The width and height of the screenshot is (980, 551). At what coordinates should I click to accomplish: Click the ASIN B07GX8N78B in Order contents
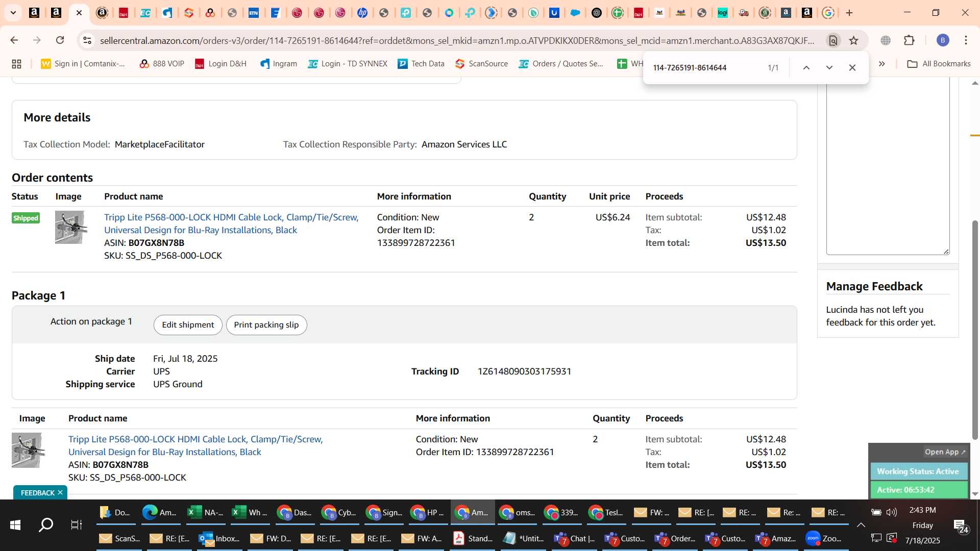point(156,243)
